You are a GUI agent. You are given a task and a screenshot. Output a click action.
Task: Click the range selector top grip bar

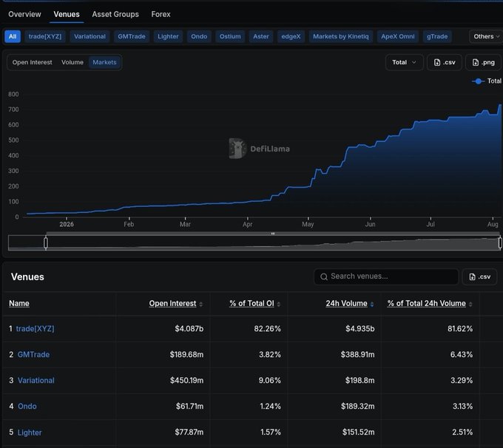point(273,234)
